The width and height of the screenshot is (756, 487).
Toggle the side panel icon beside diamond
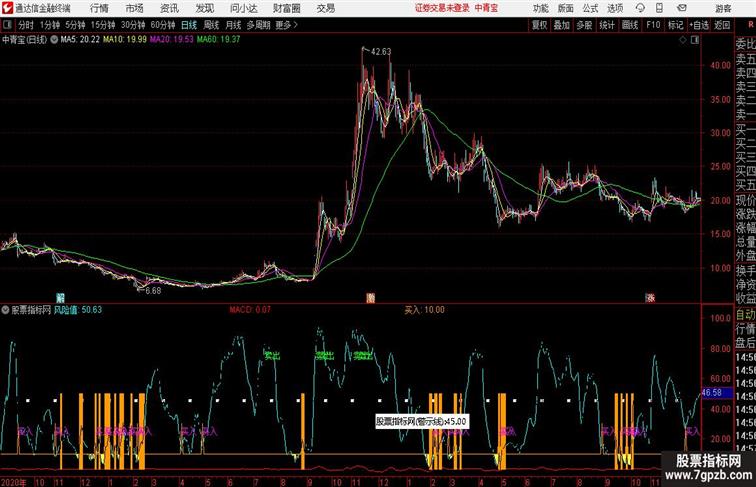pyautogui.click(x=695, y=40)
